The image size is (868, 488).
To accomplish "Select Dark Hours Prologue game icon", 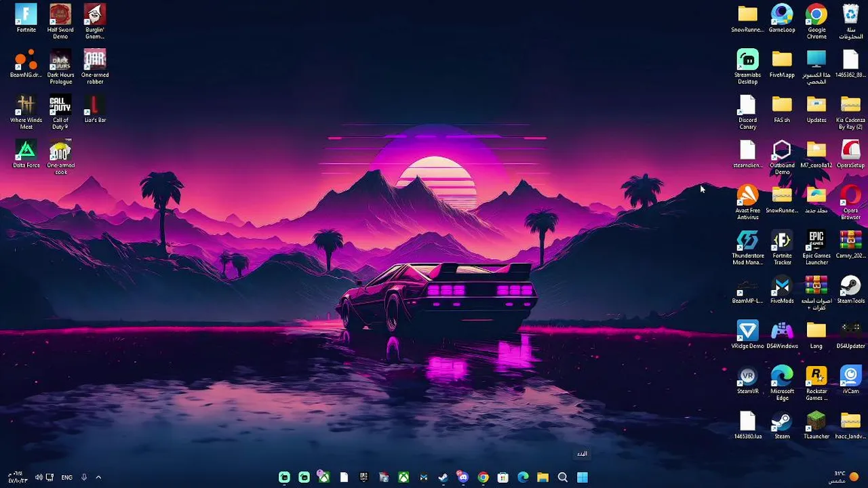I will tap(60, 66).
